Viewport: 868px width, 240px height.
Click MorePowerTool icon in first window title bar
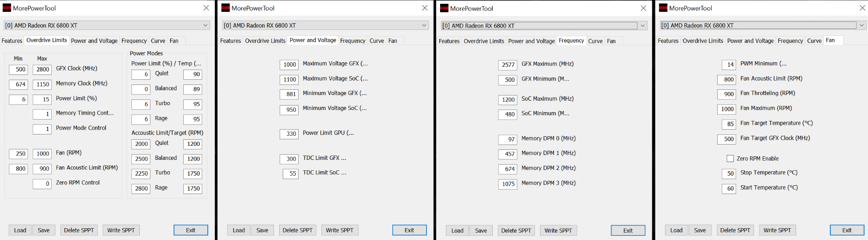(7, 8)
